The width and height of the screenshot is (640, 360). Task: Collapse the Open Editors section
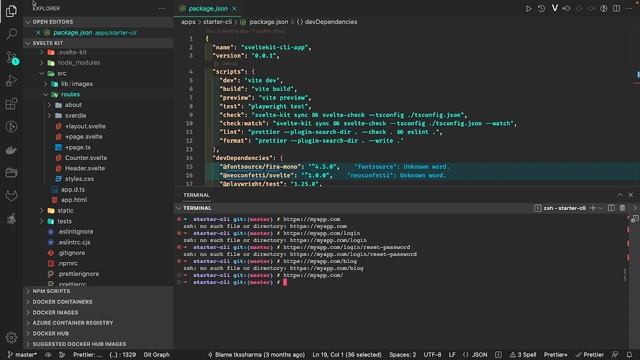pyautogui.click(x=98, y=22)
